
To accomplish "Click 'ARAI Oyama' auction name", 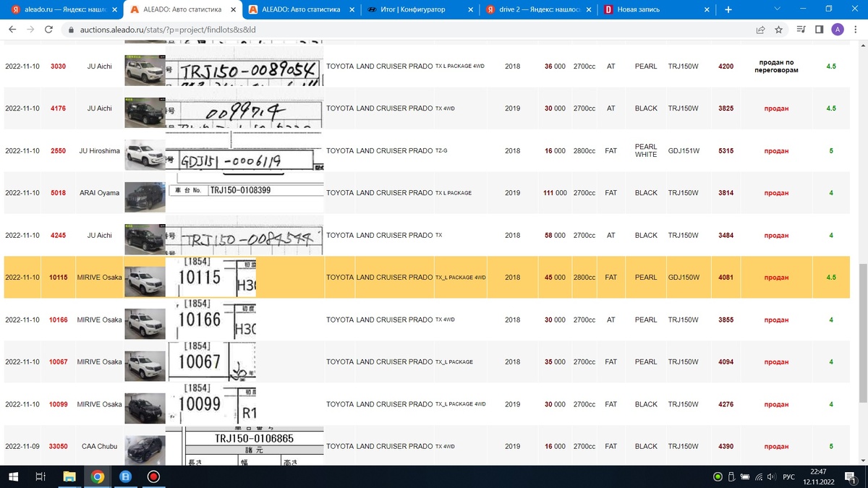I will pos(99,193).
